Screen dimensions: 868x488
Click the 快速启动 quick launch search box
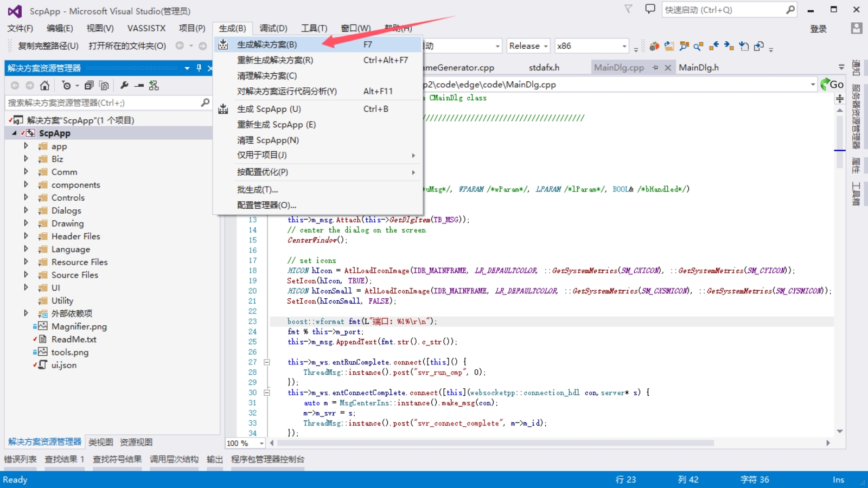[x=723, y=10]
